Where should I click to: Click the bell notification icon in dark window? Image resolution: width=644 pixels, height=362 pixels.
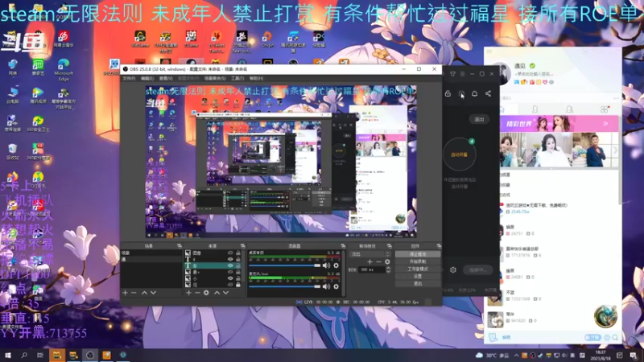point(474,93)
